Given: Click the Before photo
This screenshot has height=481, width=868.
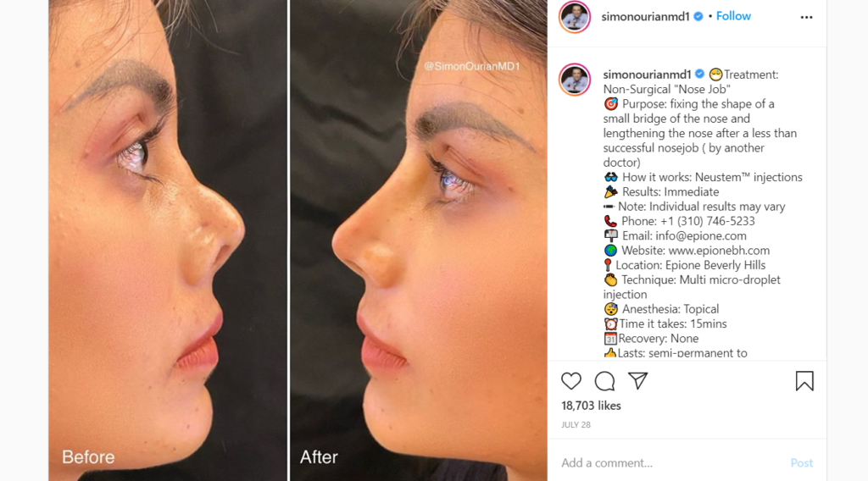Looking at the screenshot, I should click(168, 240).
